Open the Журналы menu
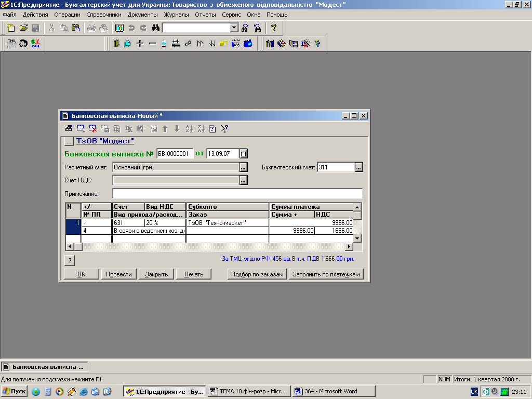532x399 pixels. (177, 15)
